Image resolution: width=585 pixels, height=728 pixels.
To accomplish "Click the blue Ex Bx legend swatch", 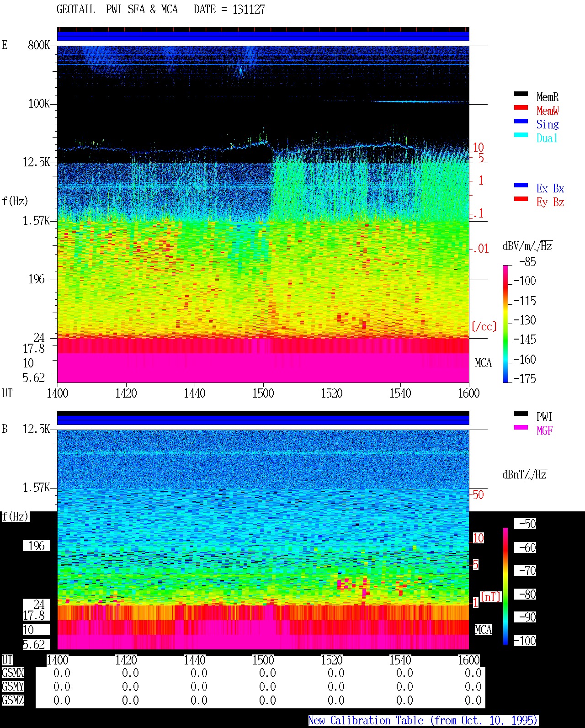I will pyautogui.click(x=521, y=186).
